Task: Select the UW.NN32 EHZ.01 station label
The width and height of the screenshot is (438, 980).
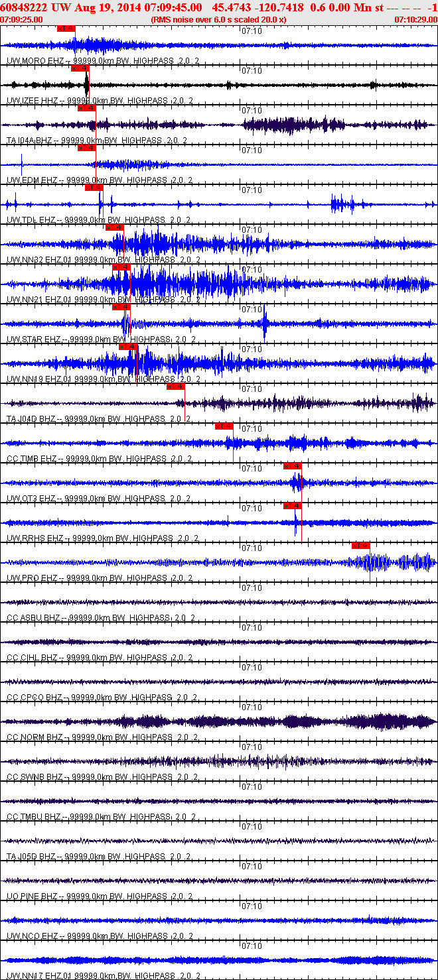Action: pyautogui.click(x=38, y=260)
